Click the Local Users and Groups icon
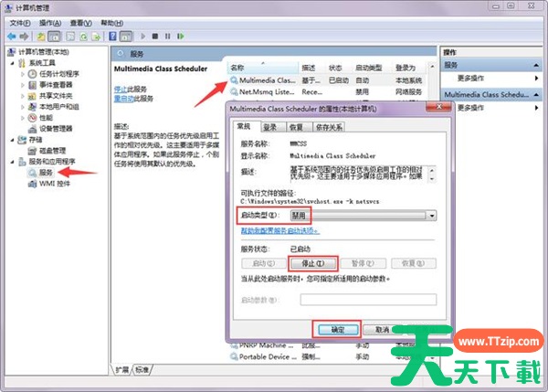The height and width of the screenshot is (392, 548). coord(32,107)
